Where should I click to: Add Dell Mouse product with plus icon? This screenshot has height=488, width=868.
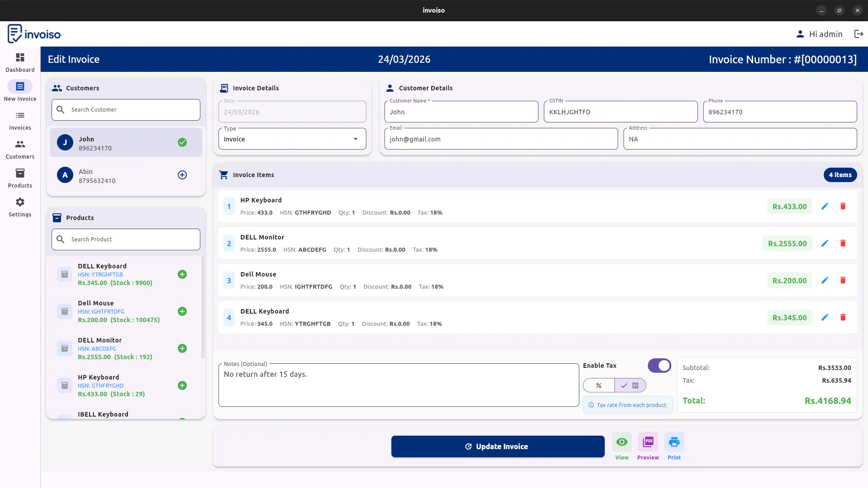(x=182, y=311)
